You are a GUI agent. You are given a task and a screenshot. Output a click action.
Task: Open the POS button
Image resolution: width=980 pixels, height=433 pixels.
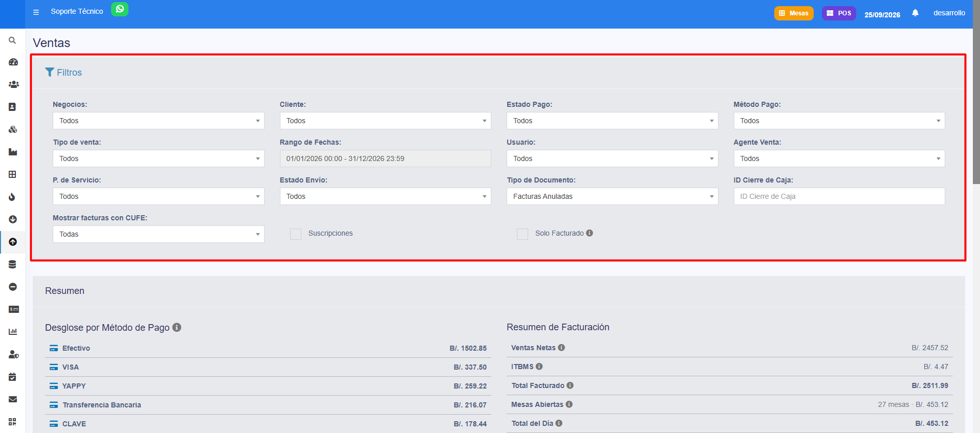coord(839,13)
